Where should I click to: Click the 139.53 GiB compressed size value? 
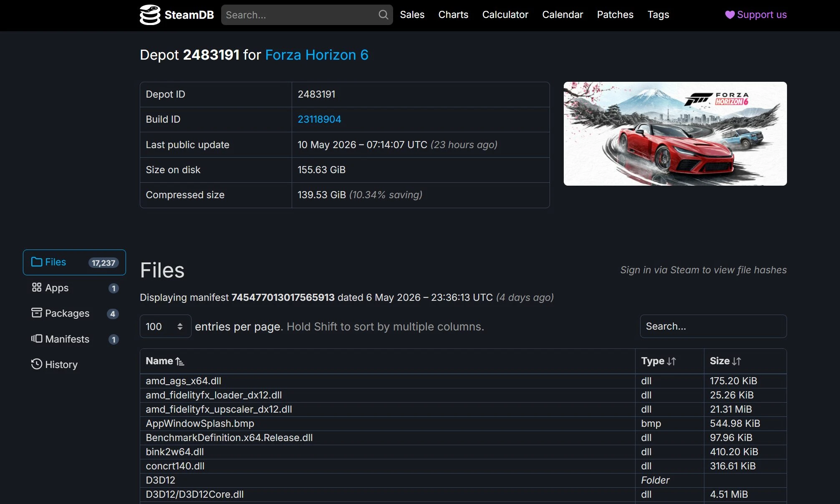click(322, 195)
